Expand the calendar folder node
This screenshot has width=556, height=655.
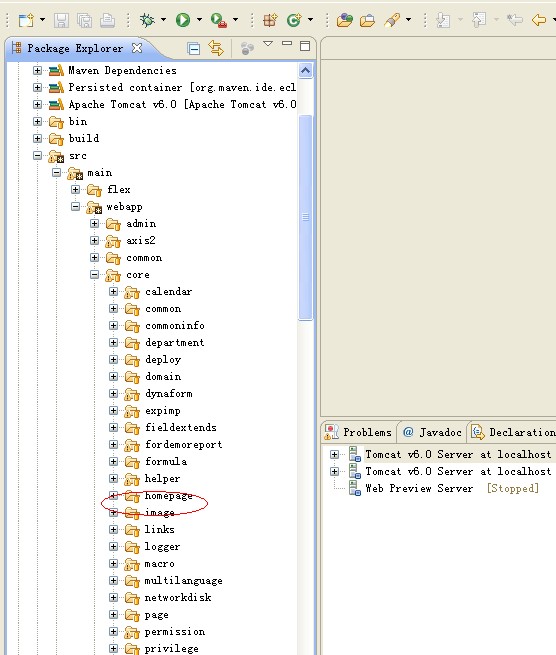(113, 291)
